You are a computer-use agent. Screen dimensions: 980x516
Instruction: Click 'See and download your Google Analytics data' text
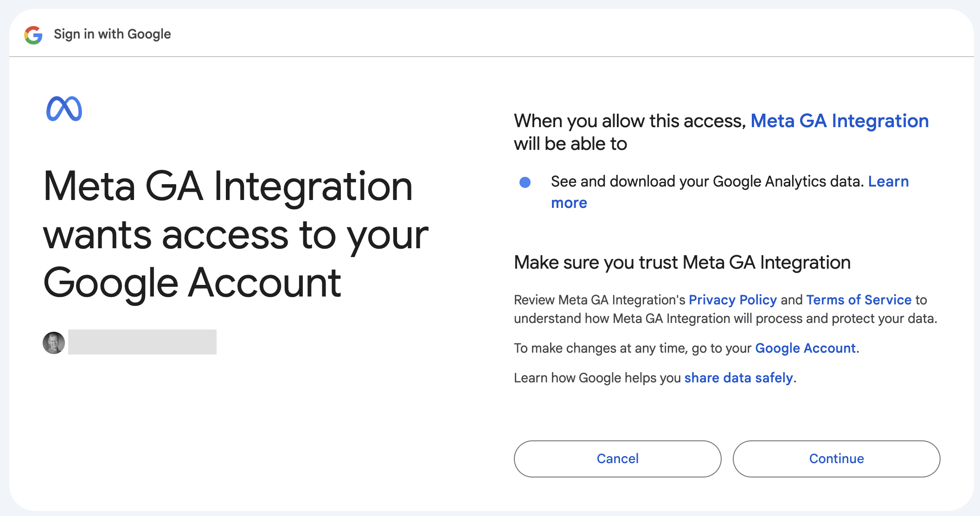click(708, 181)
